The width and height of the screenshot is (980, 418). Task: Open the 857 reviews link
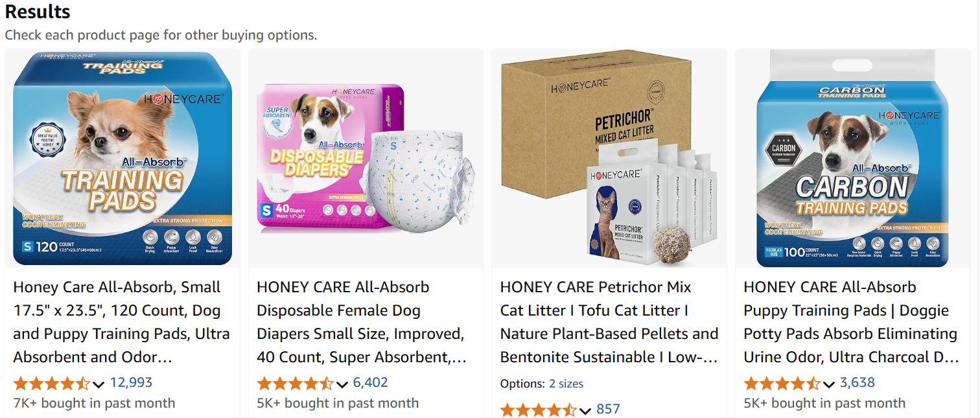pyautogui.click(x=608, y=409)
